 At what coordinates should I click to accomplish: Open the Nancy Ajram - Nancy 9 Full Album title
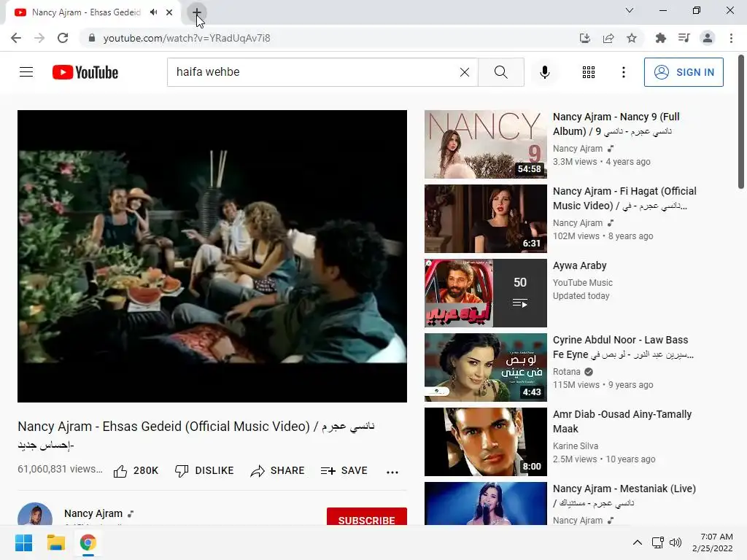click(616, 124)
